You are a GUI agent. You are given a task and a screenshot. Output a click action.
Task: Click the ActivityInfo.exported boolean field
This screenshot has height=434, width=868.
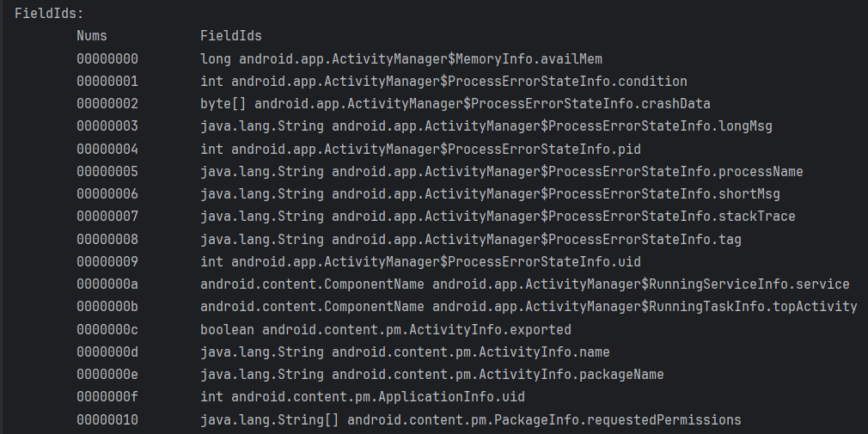(x=385, y=329)
